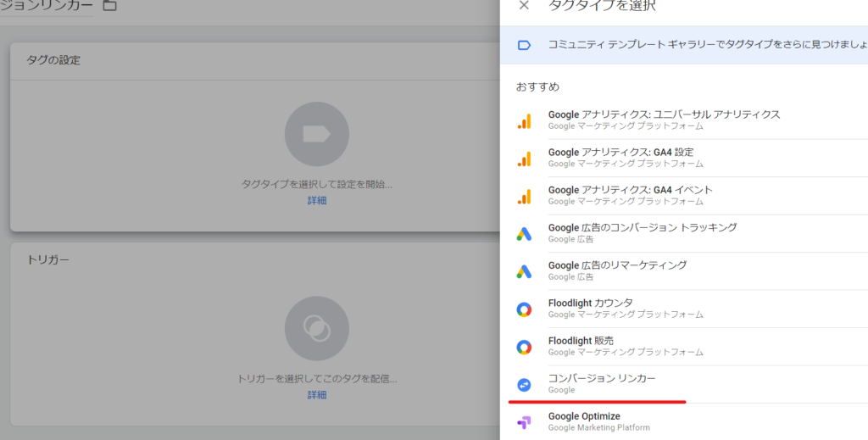Click the コンバージョン リンカー icon
This screenshot has width=868, height=440.
pyautogui.click(x=524, y=385)
